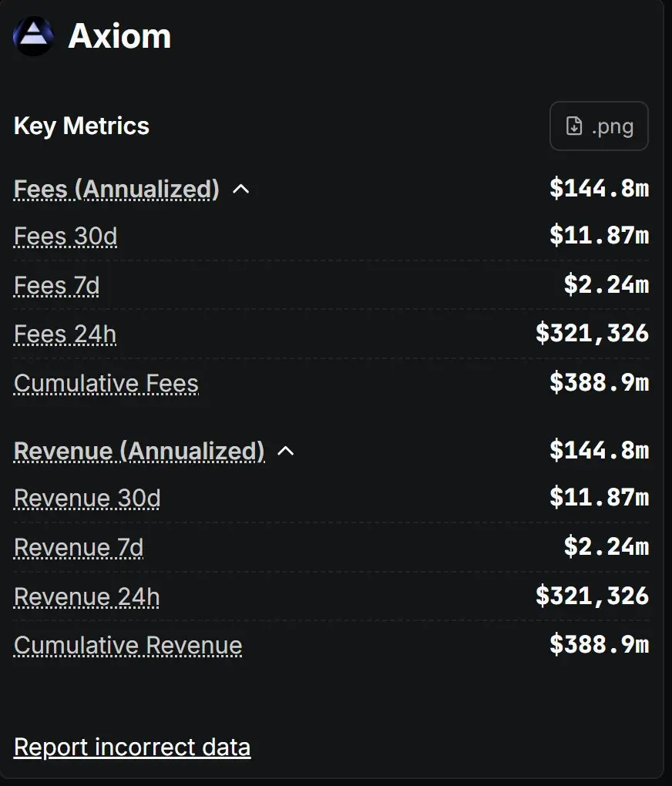Click the Revenue 24h metric label
This screenshot has height=786, width=672.
coord(87,596)
